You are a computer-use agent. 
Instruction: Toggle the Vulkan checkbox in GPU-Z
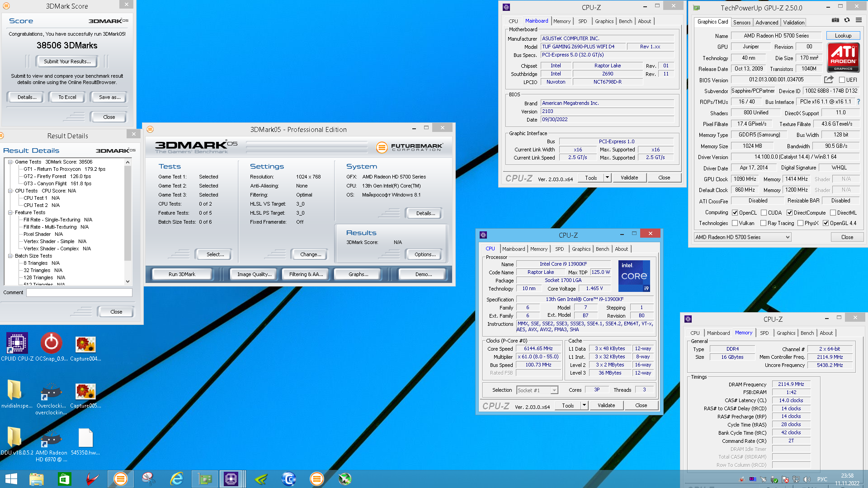(x=735, y=223)
